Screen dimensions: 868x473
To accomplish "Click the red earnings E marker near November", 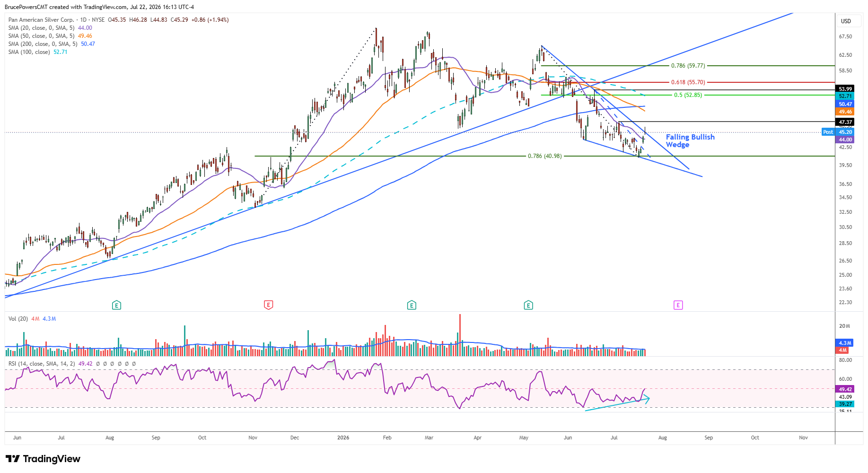I will coord(268,305).
